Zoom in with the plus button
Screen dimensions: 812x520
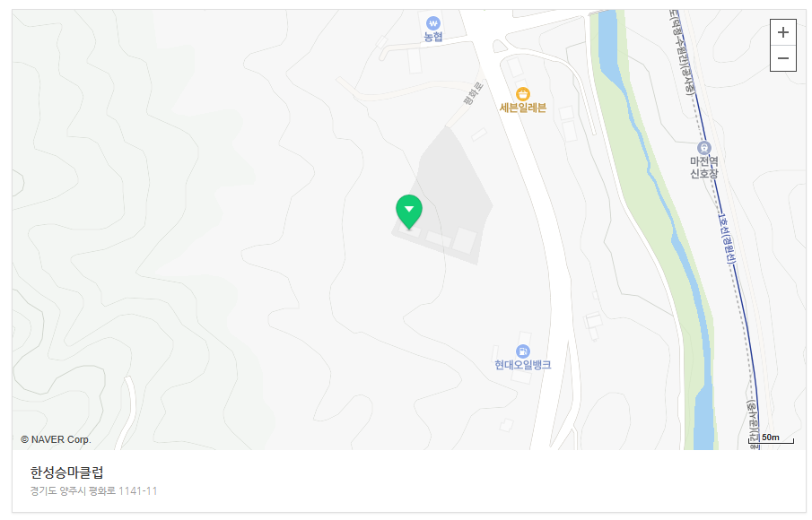782,32
